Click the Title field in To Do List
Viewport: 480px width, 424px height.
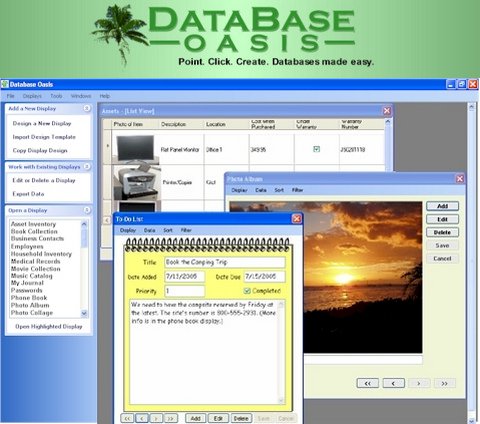[225, 262]
